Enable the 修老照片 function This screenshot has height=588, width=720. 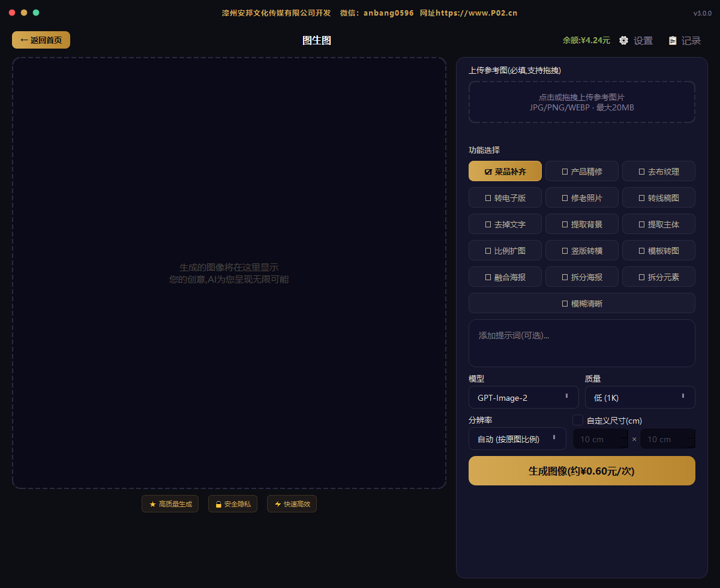[x=582, y=197]
